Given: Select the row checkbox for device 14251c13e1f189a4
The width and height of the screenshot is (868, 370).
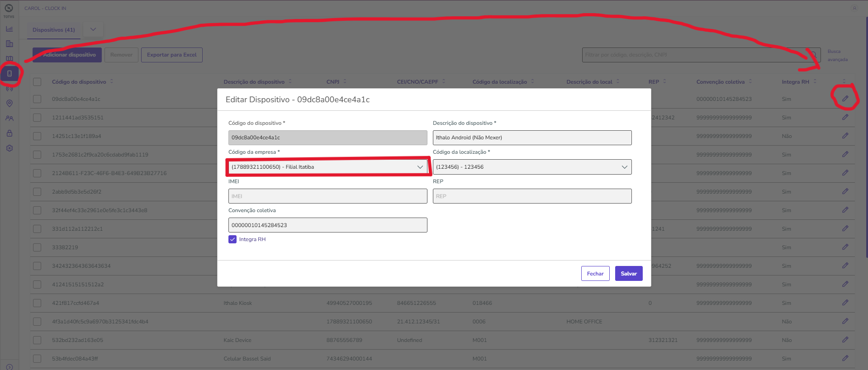Looking at the screenshot, I should pos(37,136).
